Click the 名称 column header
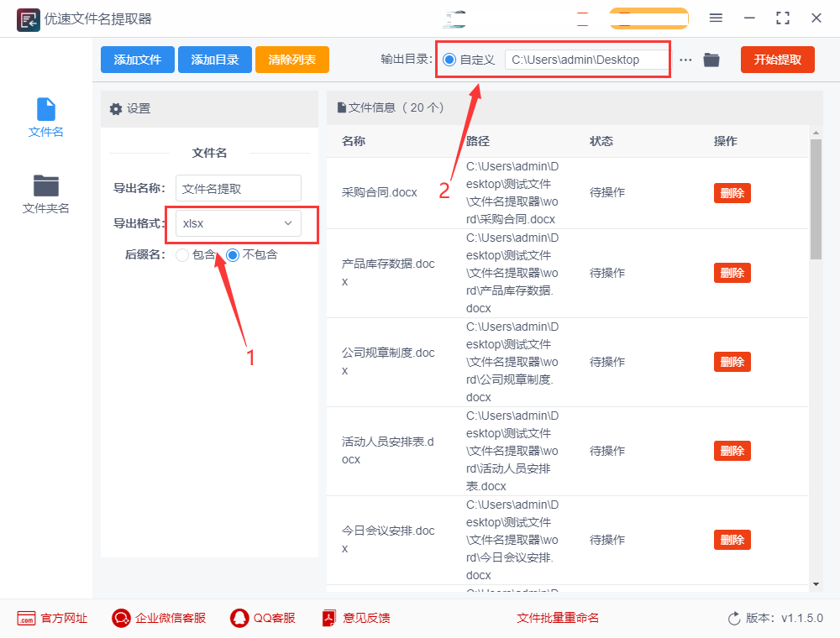The image size is (840, 638). [x=354, y=141]
